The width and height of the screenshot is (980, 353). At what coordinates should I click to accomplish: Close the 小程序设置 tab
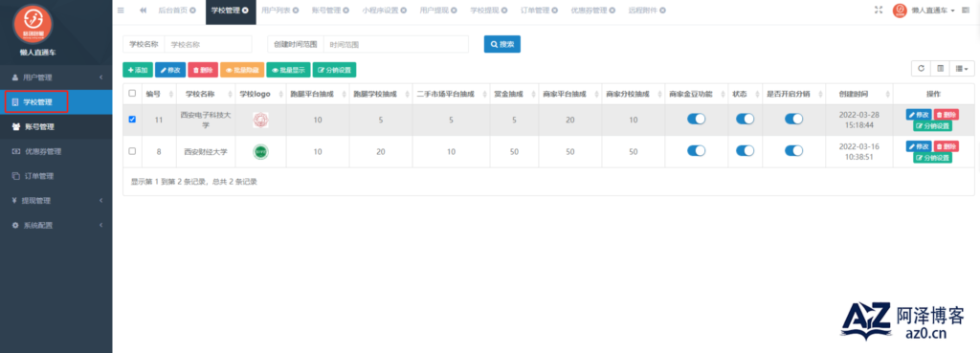click(404, 10)
